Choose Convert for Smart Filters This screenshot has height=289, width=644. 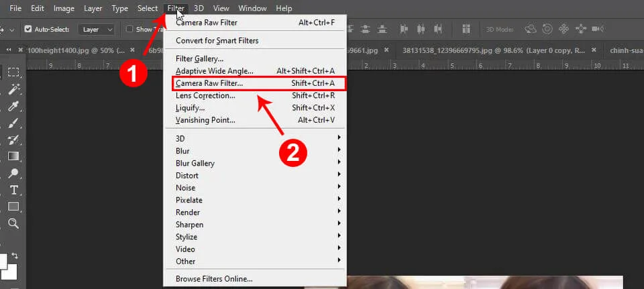click(255, 41)
